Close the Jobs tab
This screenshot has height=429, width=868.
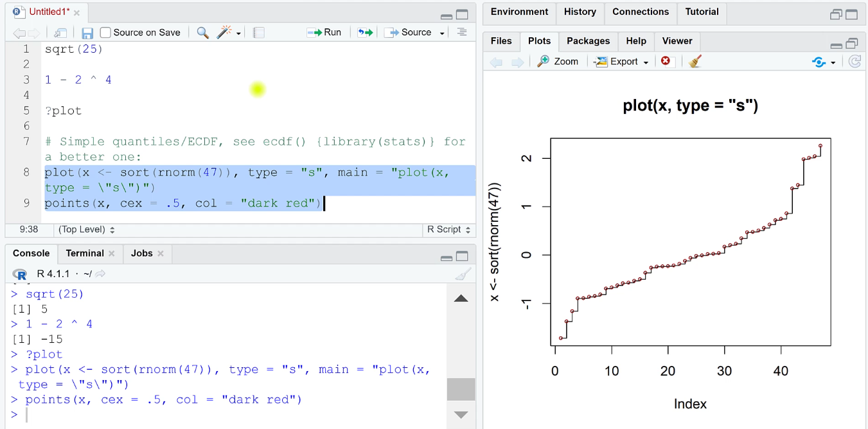coord(161,254)
